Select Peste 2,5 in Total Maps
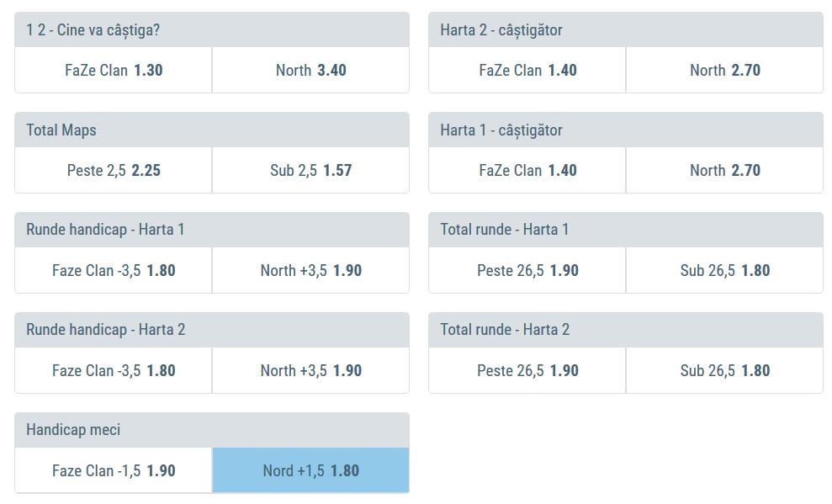 click(x=114, y=171)
